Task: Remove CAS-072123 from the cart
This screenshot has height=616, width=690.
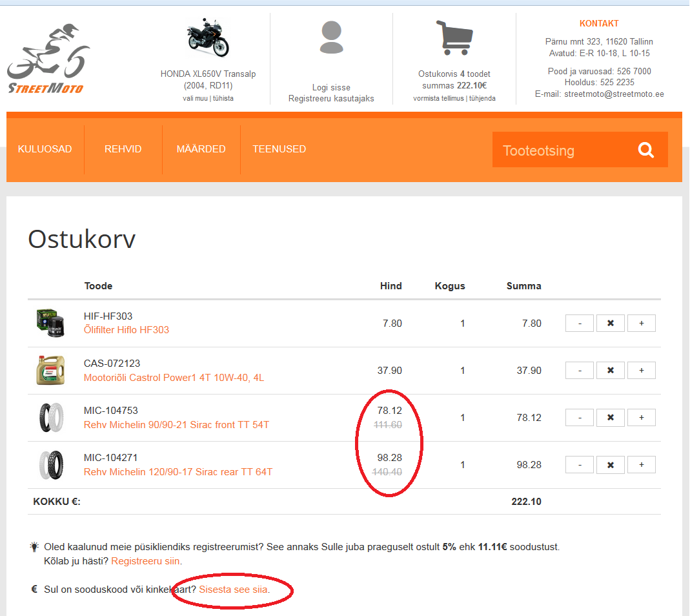Action: coord(611,370)
